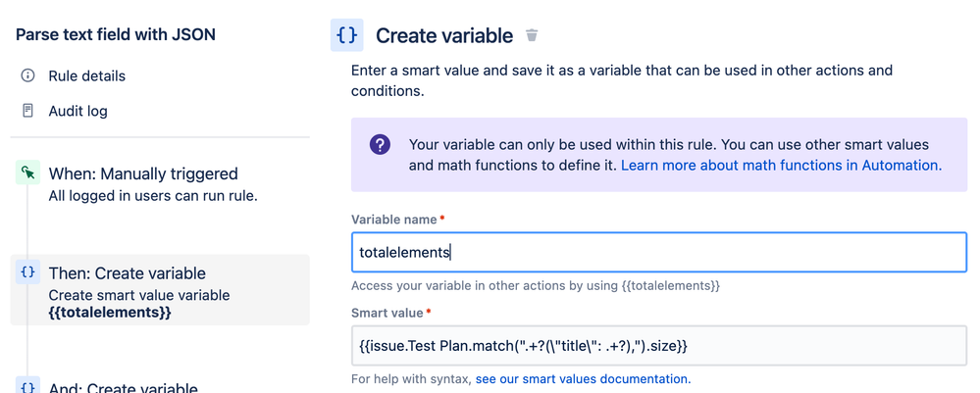This screenshot has width=980, height=393.
Task: Open Learn more about math functions link
Action: [x=781, y=166]
